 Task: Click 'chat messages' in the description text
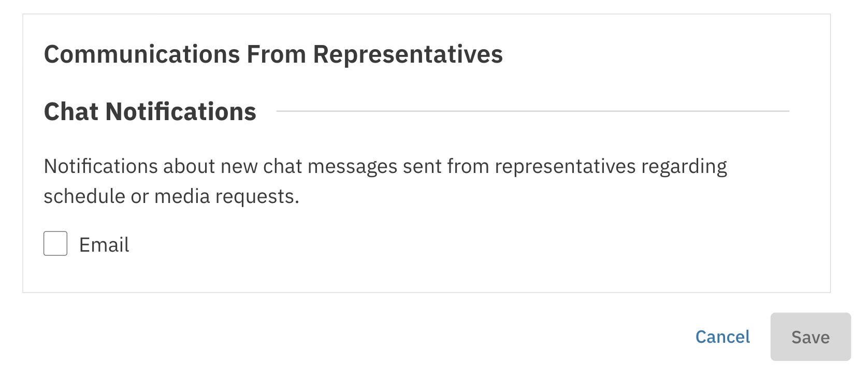click(330, 167)
